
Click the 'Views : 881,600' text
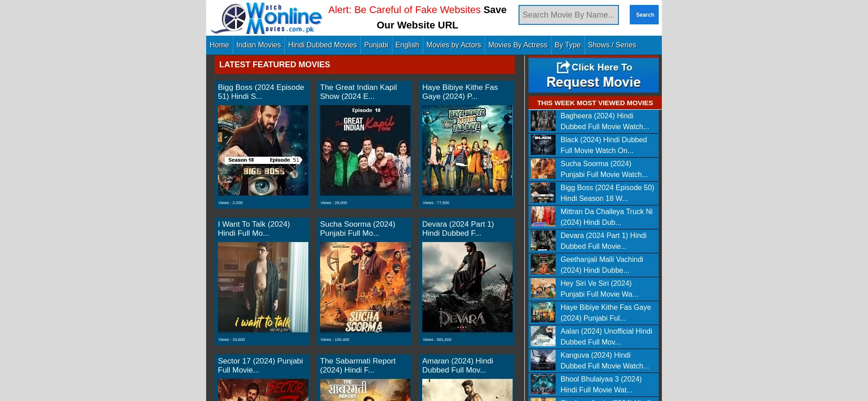coord(437,340)
